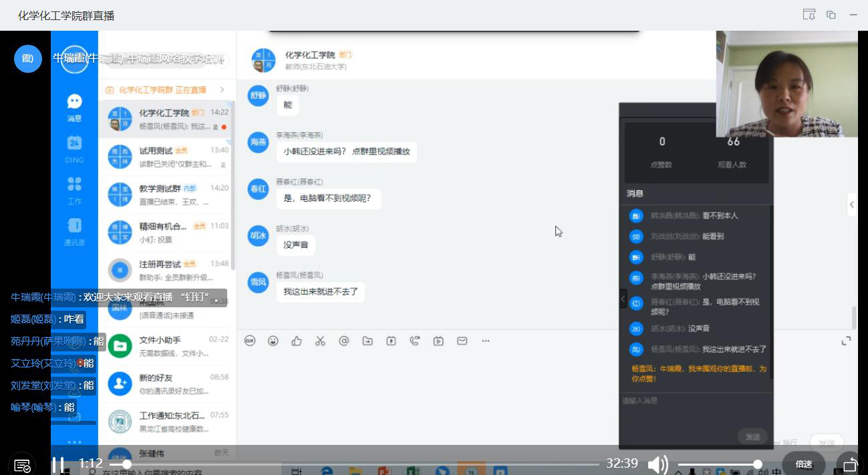Click the lightning DING message icon
This screenshot has width=868, height=475.
[x=391, y=341]
